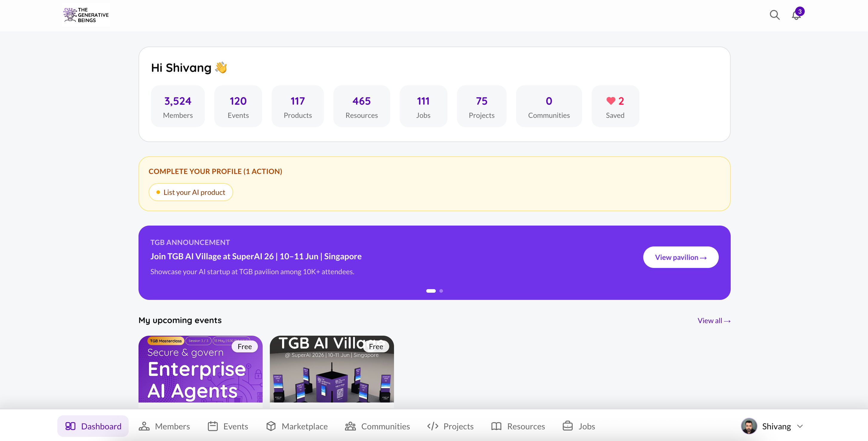Open the 117 Products stat card
The height and width of the screenshot is (441, 868).
click(x=298, y=106)
